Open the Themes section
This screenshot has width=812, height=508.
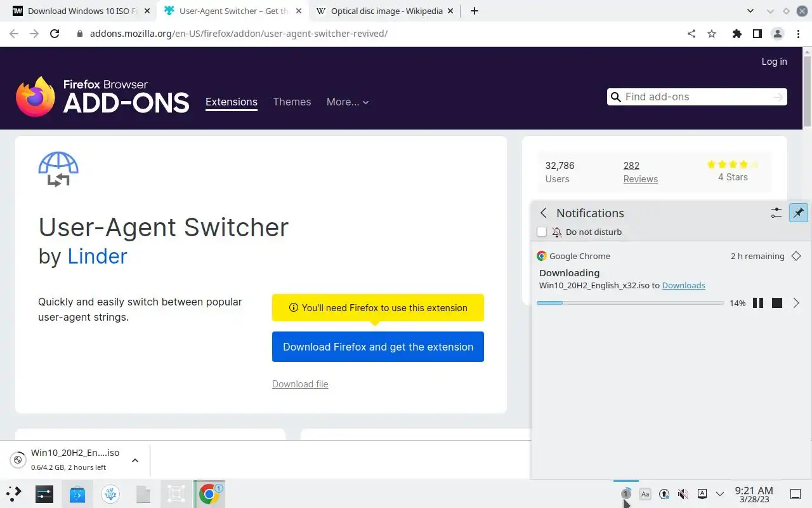pos(292,102)
